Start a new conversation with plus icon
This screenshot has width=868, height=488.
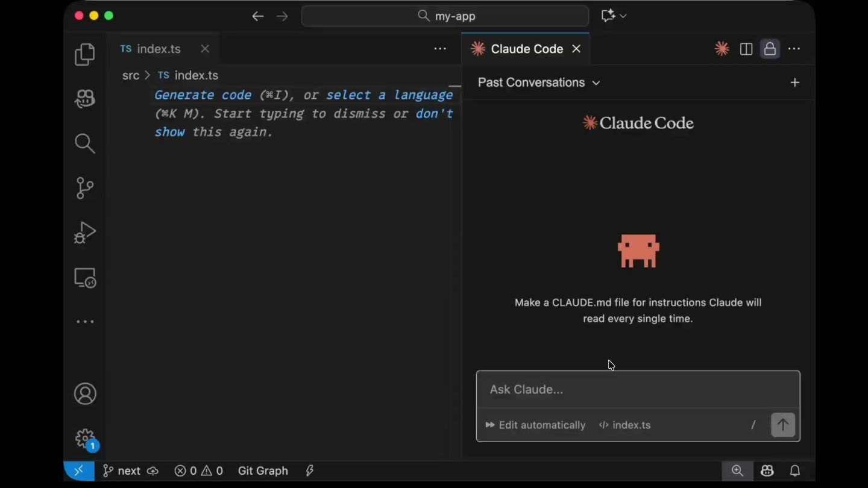(x=795, y=83)
